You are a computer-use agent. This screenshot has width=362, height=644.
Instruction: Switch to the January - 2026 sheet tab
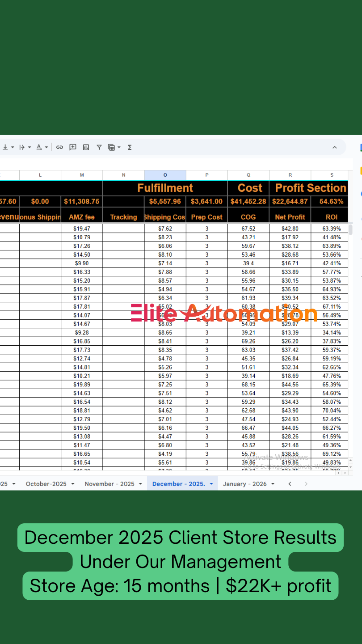[x=244, y=484]
